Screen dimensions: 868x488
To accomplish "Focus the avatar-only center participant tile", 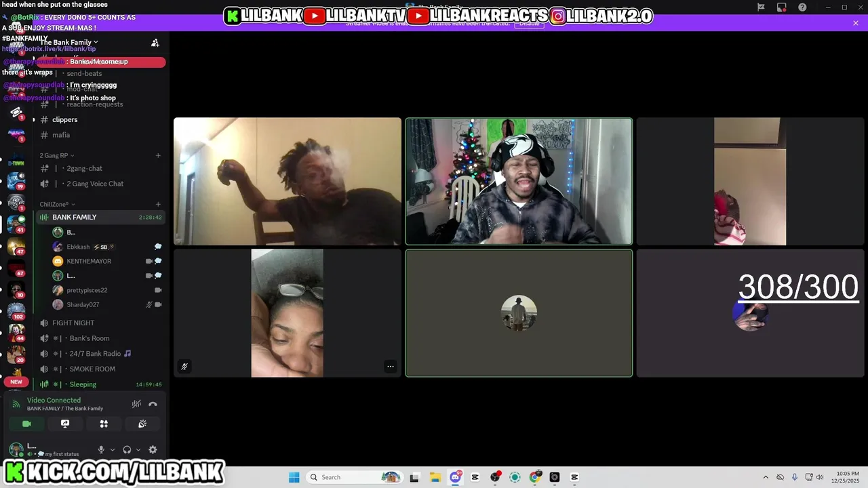I will [x=519, y=313].
